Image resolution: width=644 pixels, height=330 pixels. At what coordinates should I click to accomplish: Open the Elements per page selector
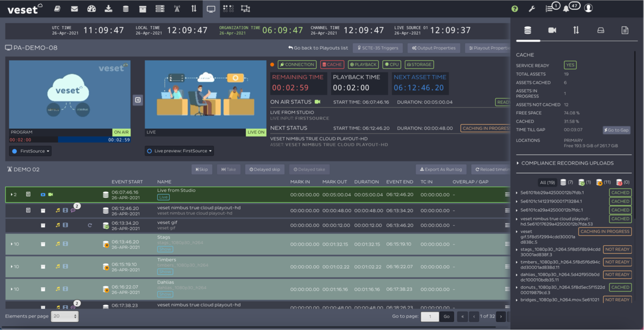pyautogui.click(x=65, y=316)
